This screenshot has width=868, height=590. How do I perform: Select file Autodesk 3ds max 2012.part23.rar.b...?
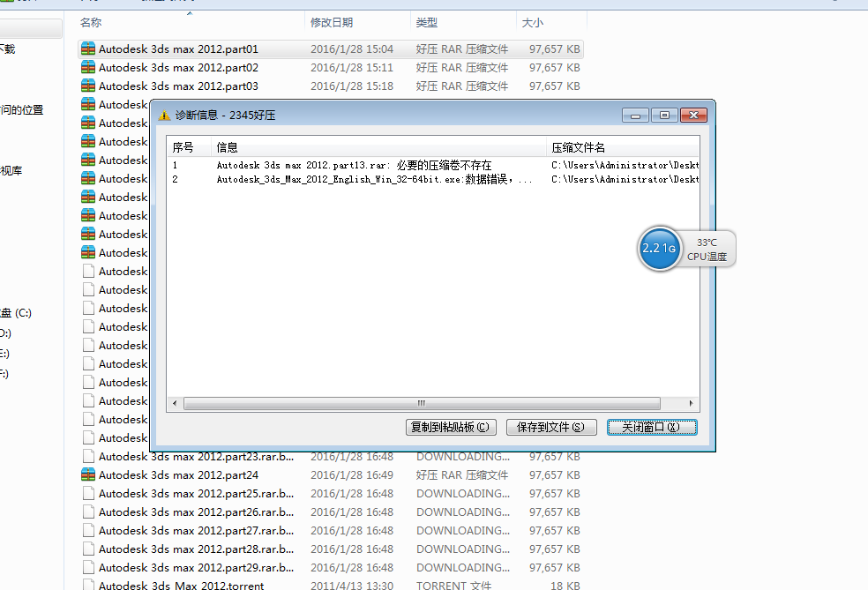pyautogui.click(x=331, y=457)
